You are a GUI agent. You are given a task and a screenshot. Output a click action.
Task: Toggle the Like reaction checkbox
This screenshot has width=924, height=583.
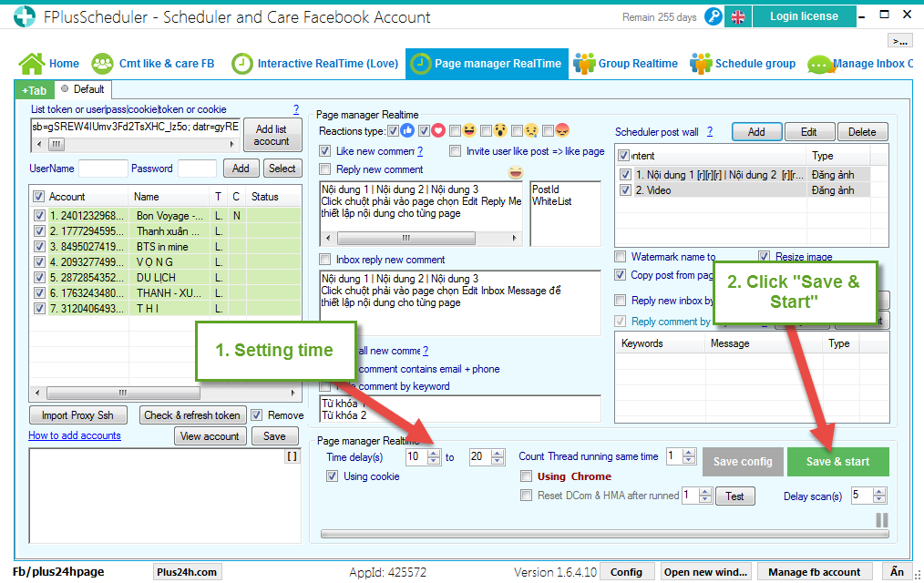[x=393, y=131]
